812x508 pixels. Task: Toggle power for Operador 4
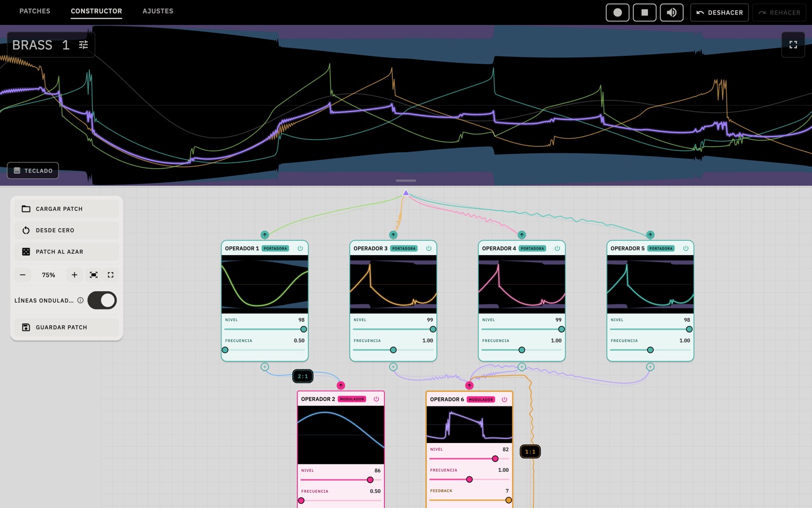pos(557,248)
